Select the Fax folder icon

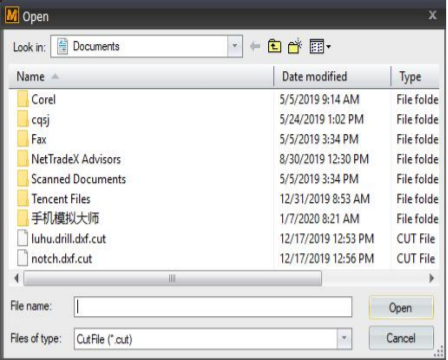22,139
